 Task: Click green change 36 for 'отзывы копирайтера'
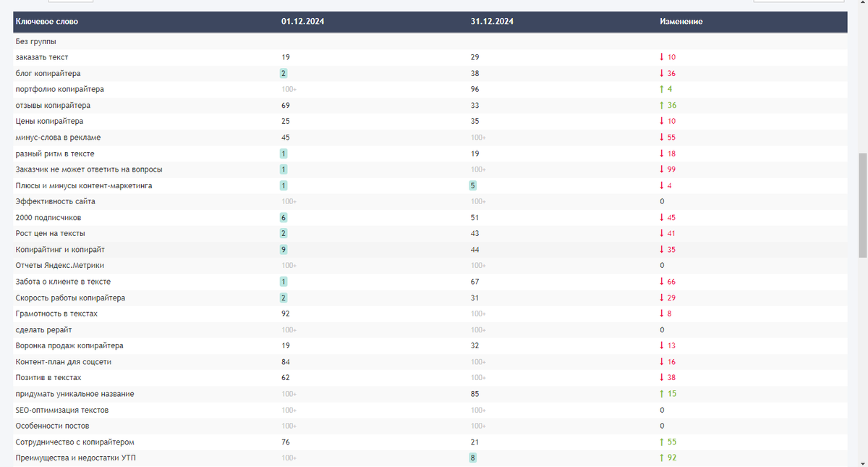[x=672, y=105]
